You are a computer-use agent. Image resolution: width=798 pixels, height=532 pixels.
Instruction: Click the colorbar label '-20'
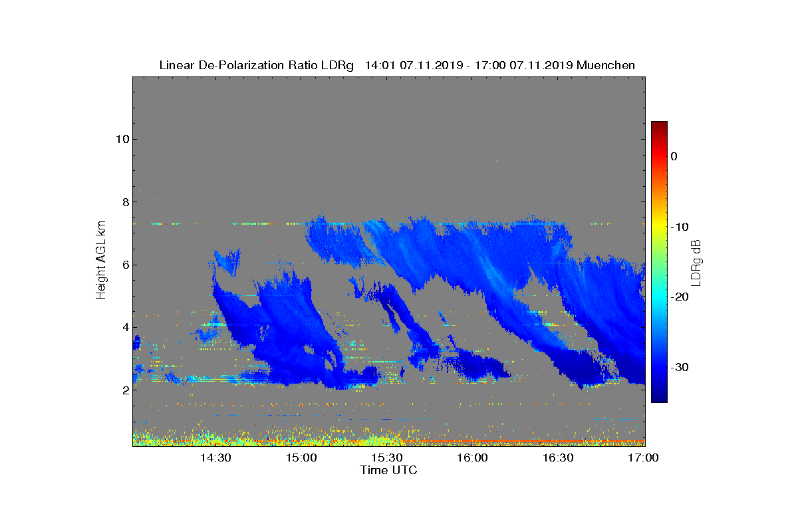point(679,297)
